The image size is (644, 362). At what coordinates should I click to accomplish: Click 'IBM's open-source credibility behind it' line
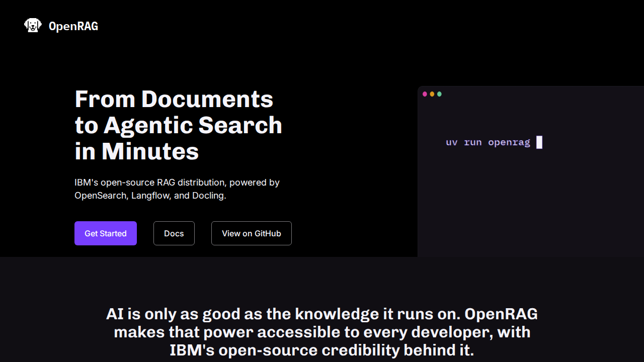pyautogui.click(x=321, y=350)
